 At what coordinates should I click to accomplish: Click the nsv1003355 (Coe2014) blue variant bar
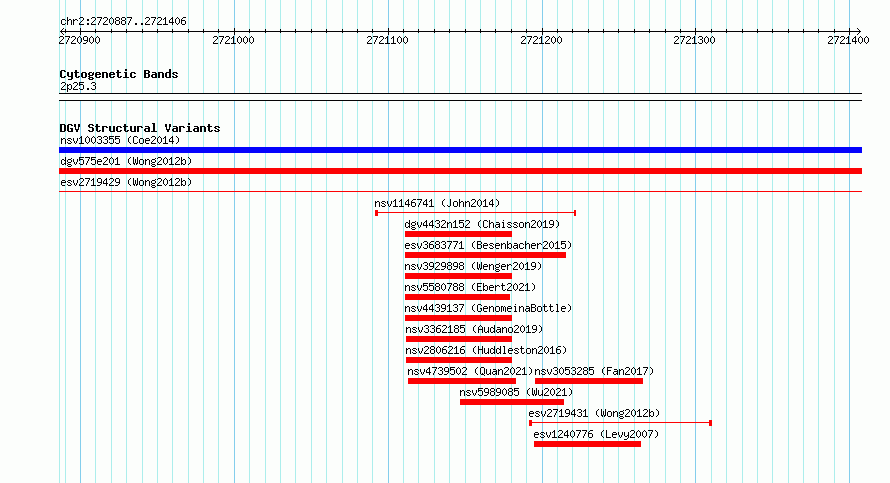pos(460,150)
